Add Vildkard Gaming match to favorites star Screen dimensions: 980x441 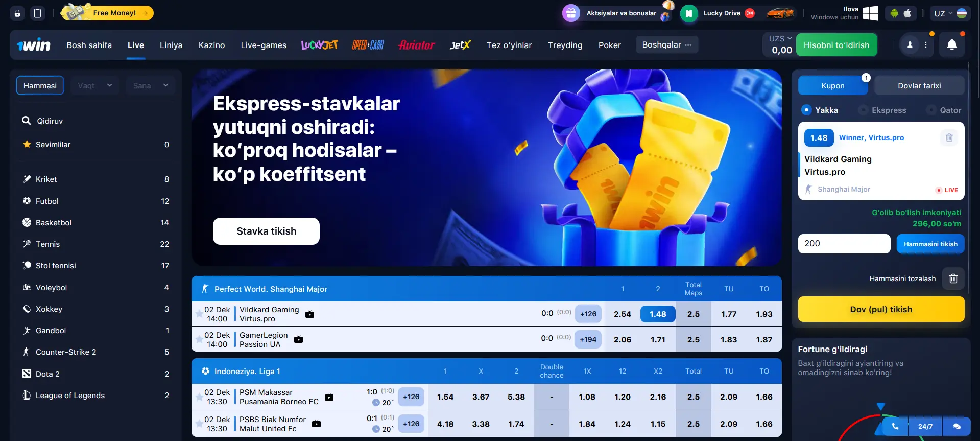[199, 314]
